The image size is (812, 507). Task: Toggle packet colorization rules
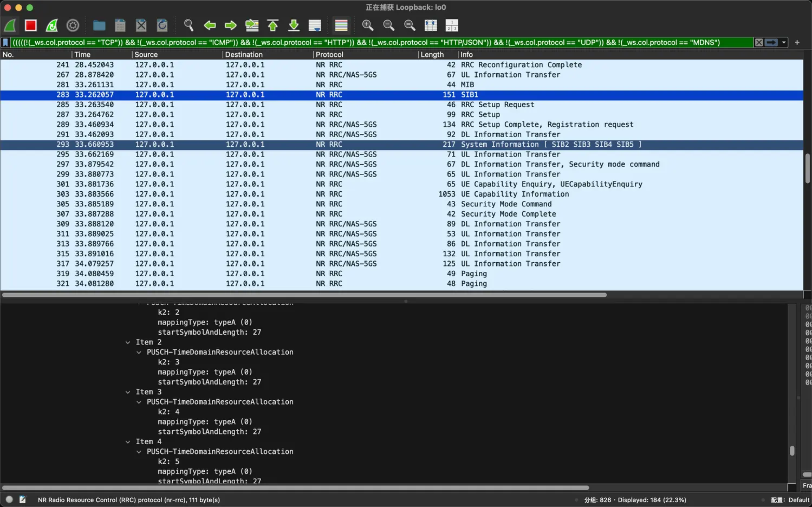click(x=341, y=25)
